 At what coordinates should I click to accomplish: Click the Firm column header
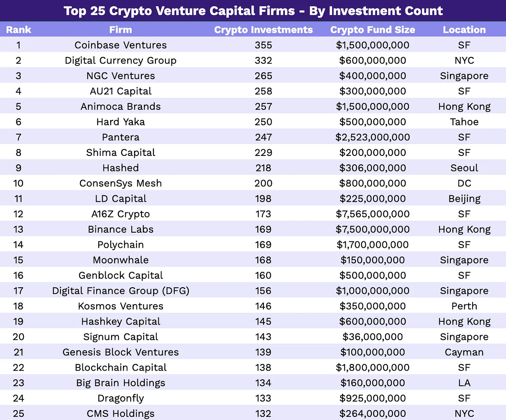coord(121,30)
